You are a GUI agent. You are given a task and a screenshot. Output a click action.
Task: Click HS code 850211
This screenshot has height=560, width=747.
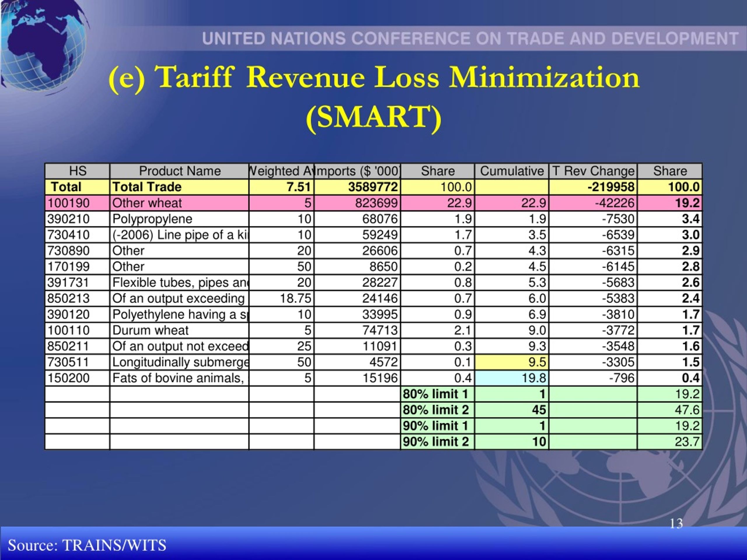(77, 346)
